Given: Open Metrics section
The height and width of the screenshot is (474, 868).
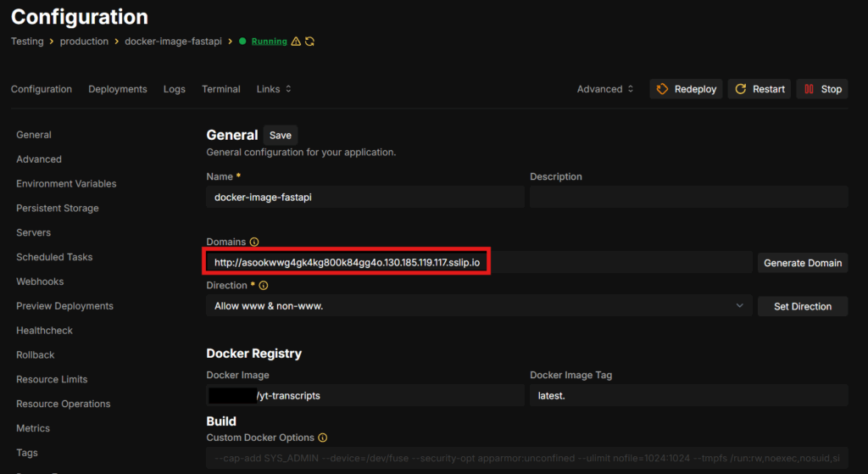Looking at the screenshot, I should tap(33, 428).
